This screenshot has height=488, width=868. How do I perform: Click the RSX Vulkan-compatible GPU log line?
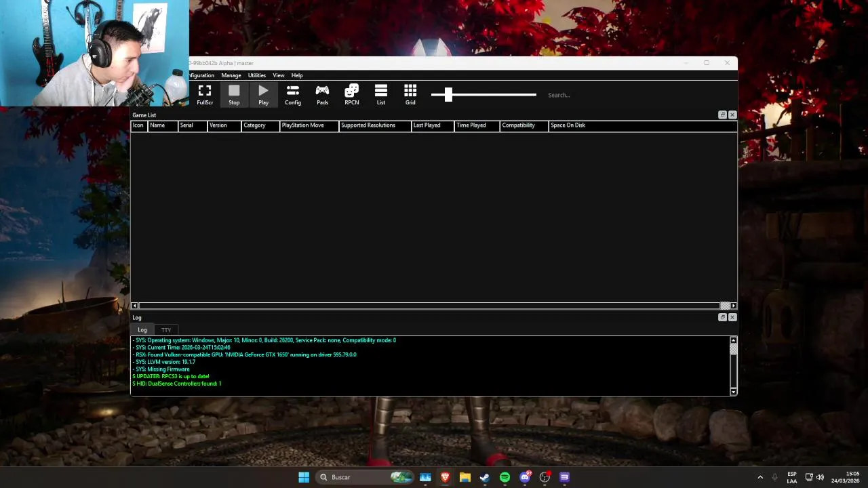coord(244,354)
